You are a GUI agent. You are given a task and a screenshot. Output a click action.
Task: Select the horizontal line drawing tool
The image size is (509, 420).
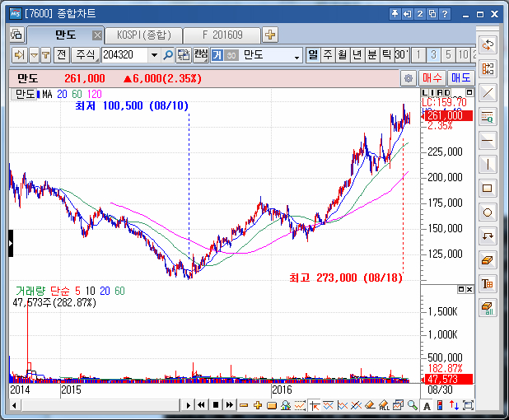tap(488, 140)
